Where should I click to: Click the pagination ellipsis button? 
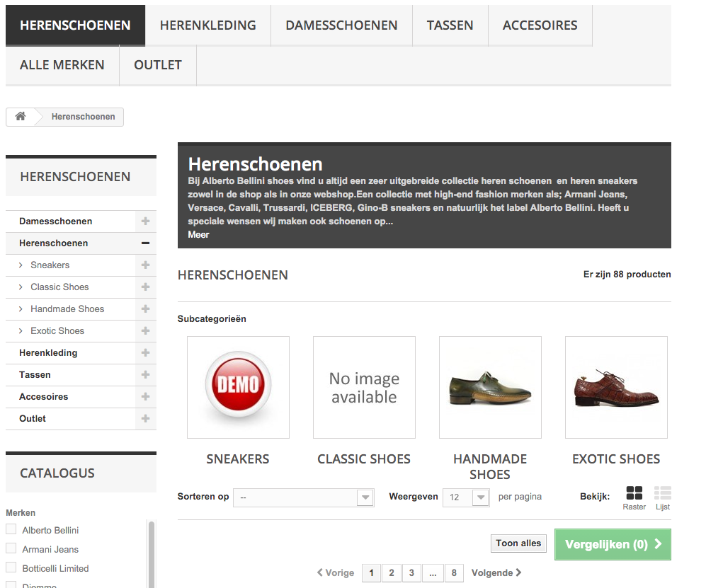click(x=433, y=572)
